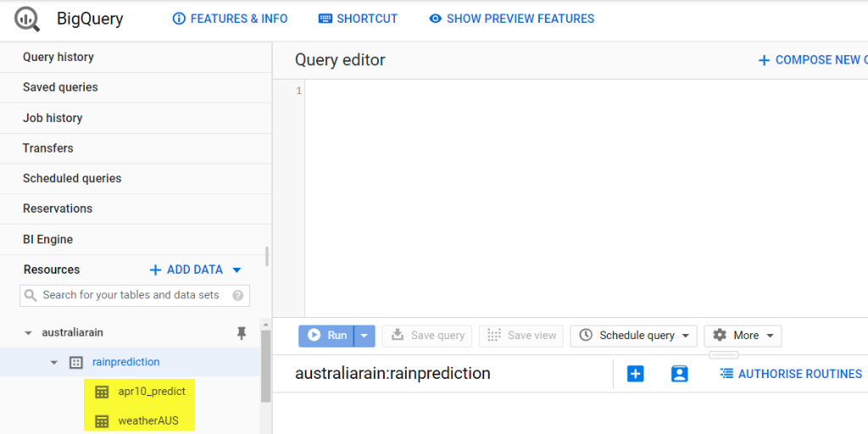868x434 pixels.
Task: Click the rainprediction dataset icon
Action: 75,362
